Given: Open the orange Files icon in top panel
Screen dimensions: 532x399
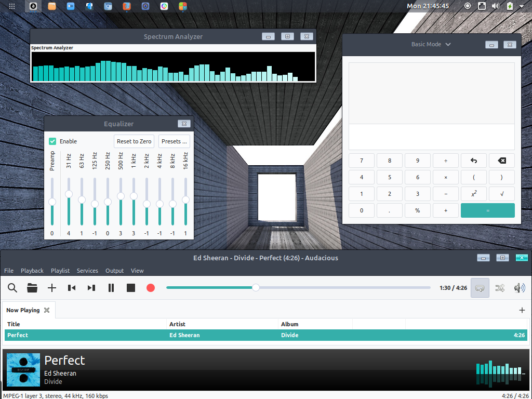Looking at the screenshot, I should coord(52,6).
